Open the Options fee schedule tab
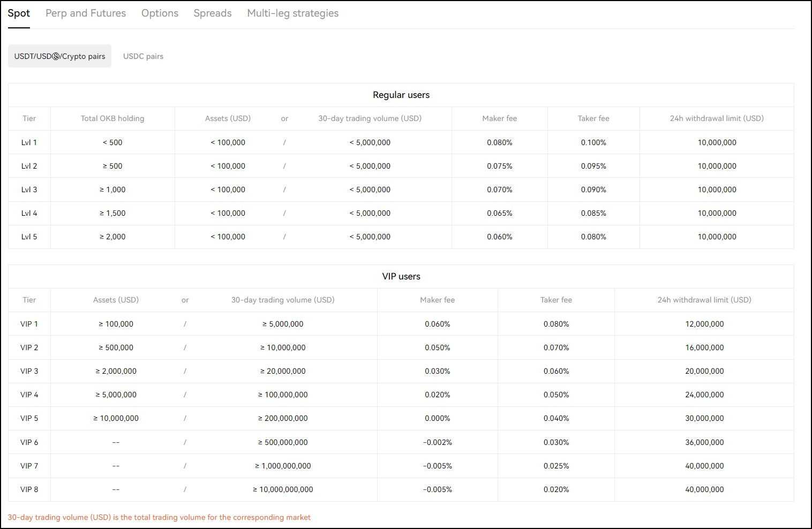This screenshot has height=529, width=812. coord(160,13)
